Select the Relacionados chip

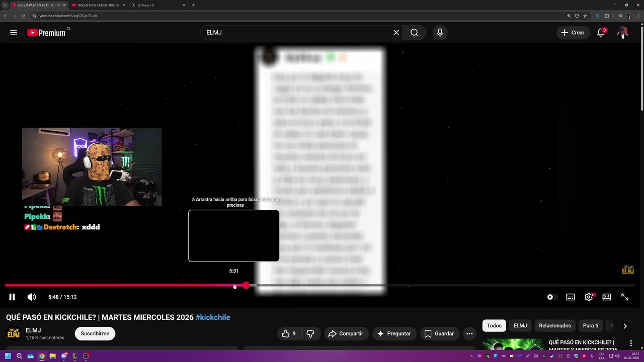(x=555, y=326)
